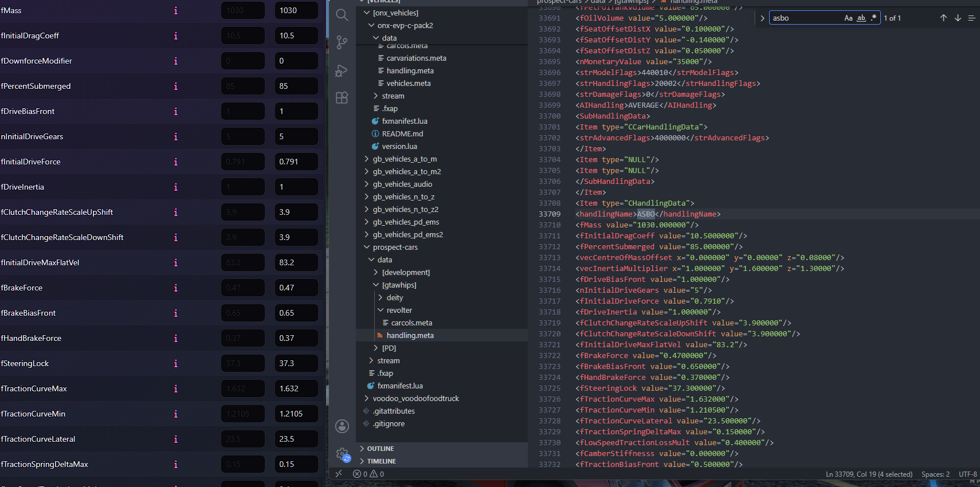Image resolution: width=980 pixels, height=487 pixels.
Task: Open the errors and warnings problems indicator
Action: click(x=369, y=474)
